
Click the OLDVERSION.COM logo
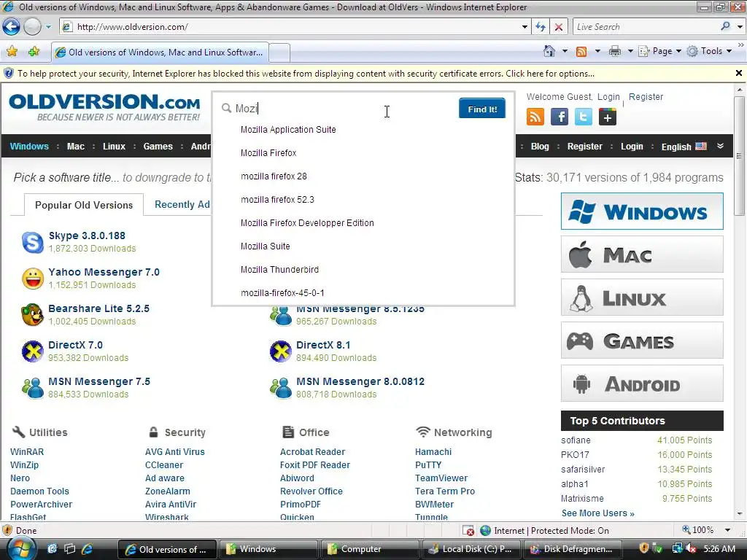pos(105,107)
